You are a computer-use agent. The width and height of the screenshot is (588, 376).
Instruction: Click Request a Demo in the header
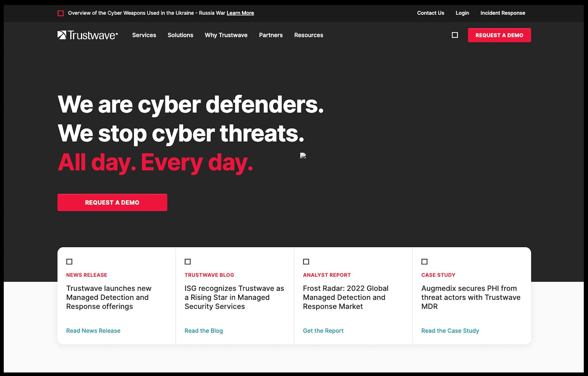499,35
